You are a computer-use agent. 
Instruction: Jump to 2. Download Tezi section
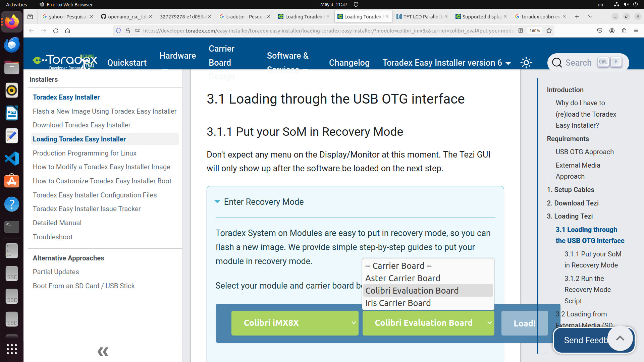pos(573,203)
